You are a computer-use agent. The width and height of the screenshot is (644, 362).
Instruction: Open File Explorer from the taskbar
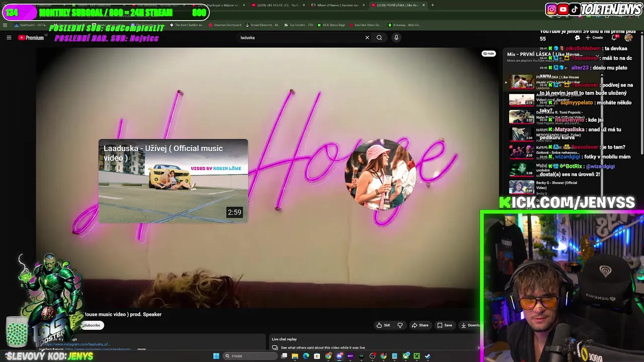(295, 356)
